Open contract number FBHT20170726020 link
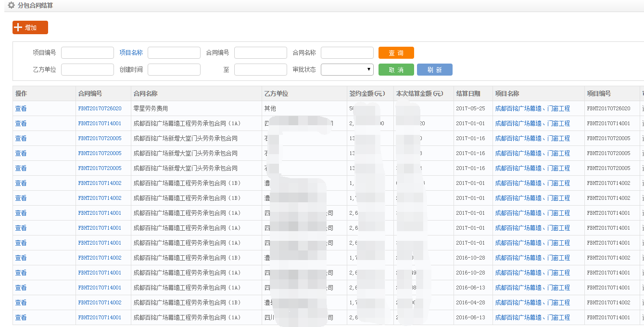The width and height of the screenshot is (644, 327). (x=100, y=108)
